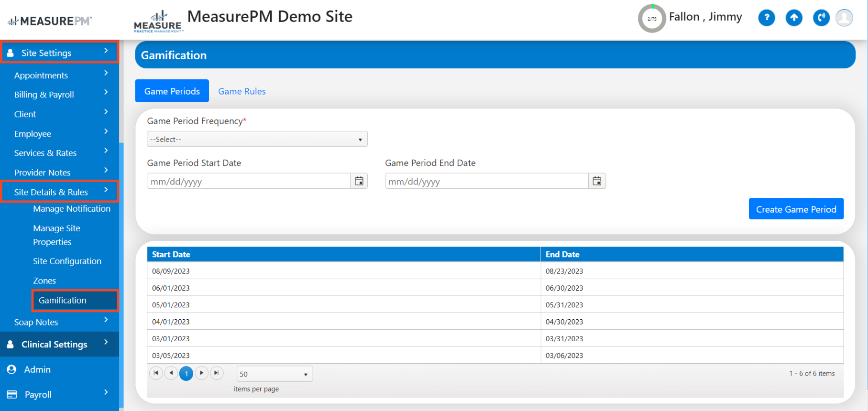This screenshot has width=868, height=411.
Task: Expand the Provider Notes submenu
Action: click(106, 170)
